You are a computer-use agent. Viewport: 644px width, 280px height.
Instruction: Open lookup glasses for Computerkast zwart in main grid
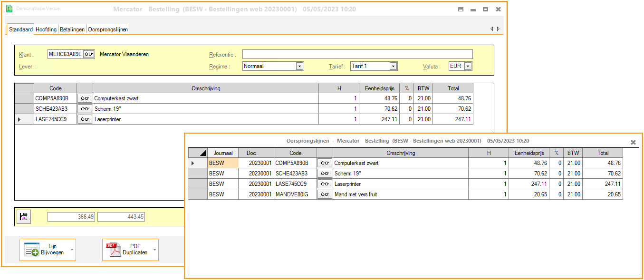85,98
